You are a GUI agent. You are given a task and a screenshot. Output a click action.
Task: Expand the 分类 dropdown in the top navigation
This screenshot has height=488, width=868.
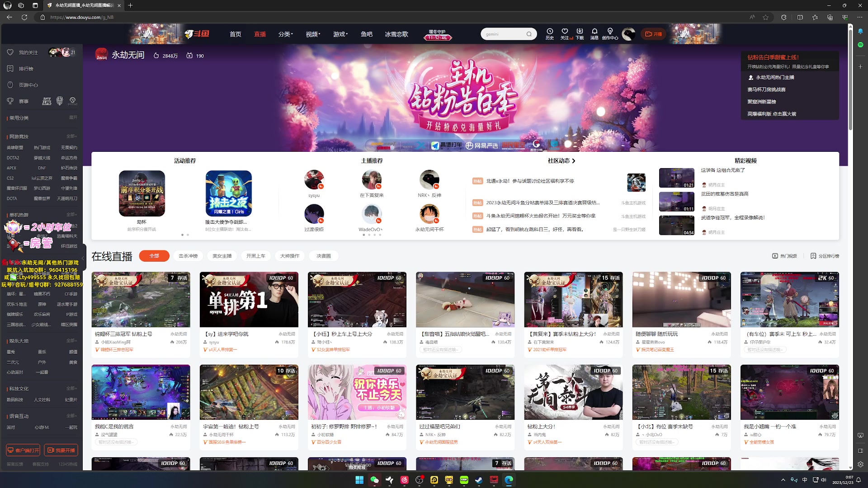[285, 34]
